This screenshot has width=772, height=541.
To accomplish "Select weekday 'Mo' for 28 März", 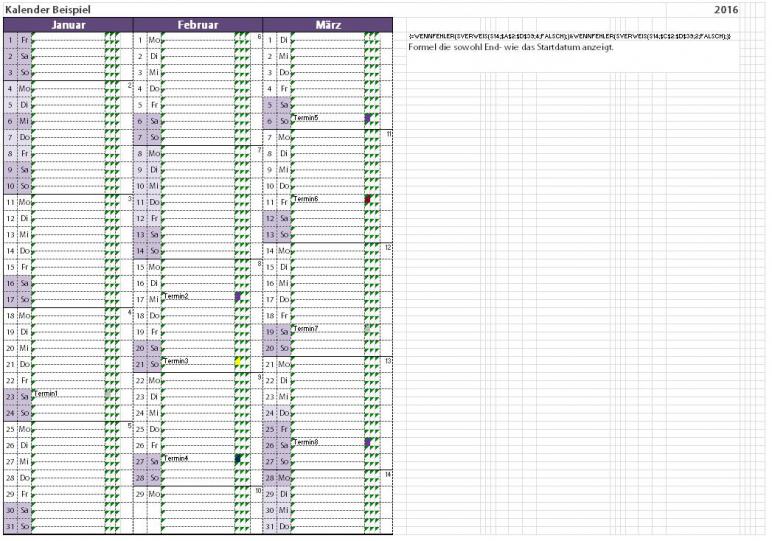I will coord(284,478).
